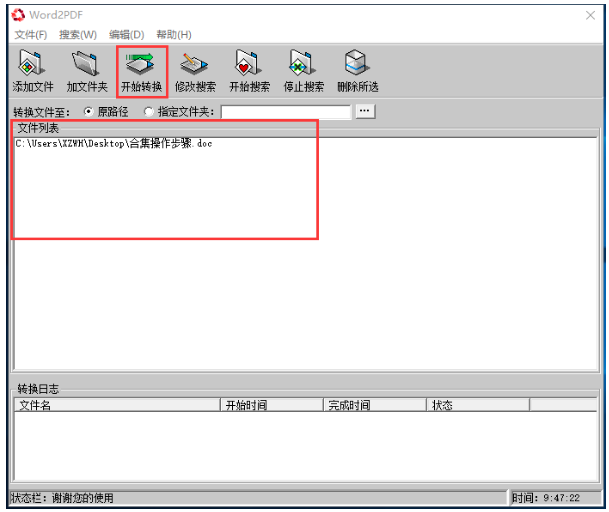Click the time display 9:47:22
The image size is (609, 512).
tap(561, 498)
